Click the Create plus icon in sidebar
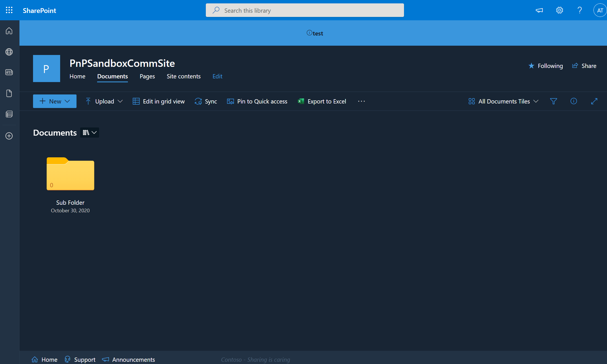Viewport: 607px width, 364px height. [9, 136]
